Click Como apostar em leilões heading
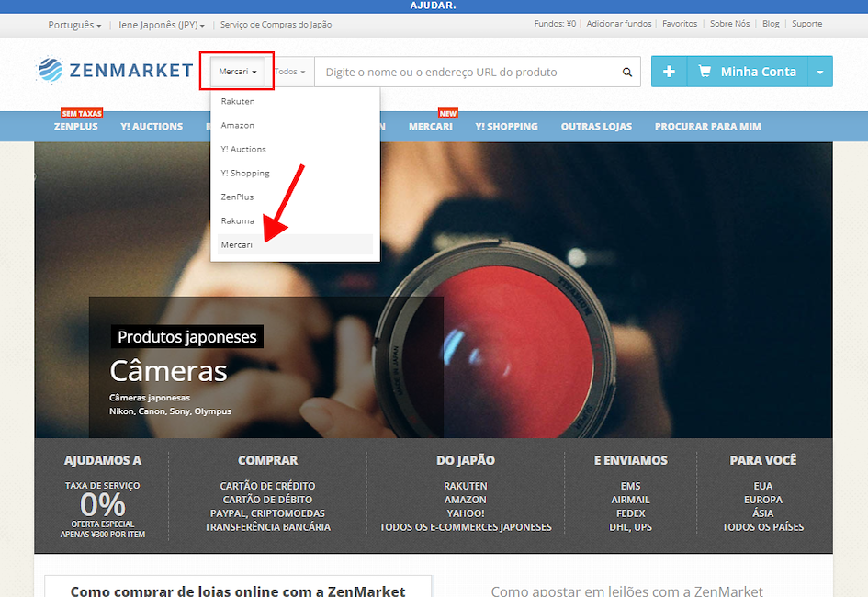The width and height of the screenshot is (868, 597). coord(626,591)
